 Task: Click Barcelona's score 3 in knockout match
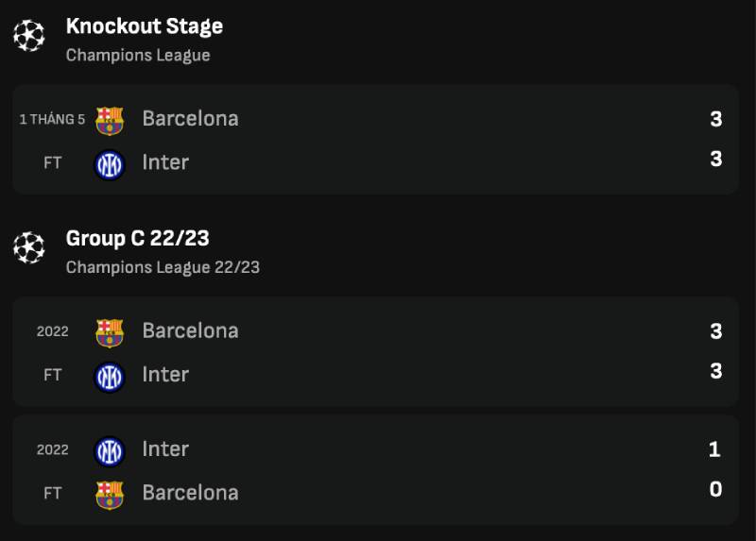tap(716, 119)
